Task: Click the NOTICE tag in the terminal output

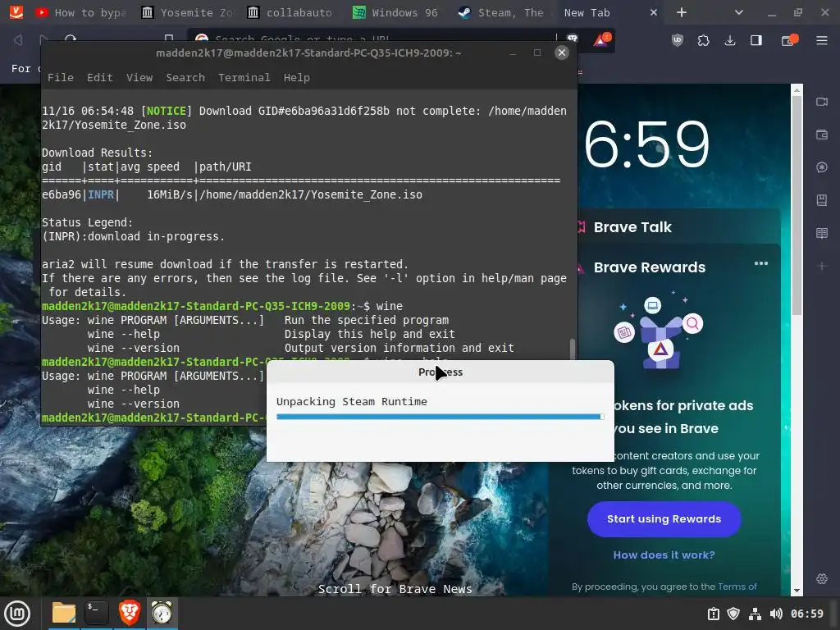Action: coord(166,111)
